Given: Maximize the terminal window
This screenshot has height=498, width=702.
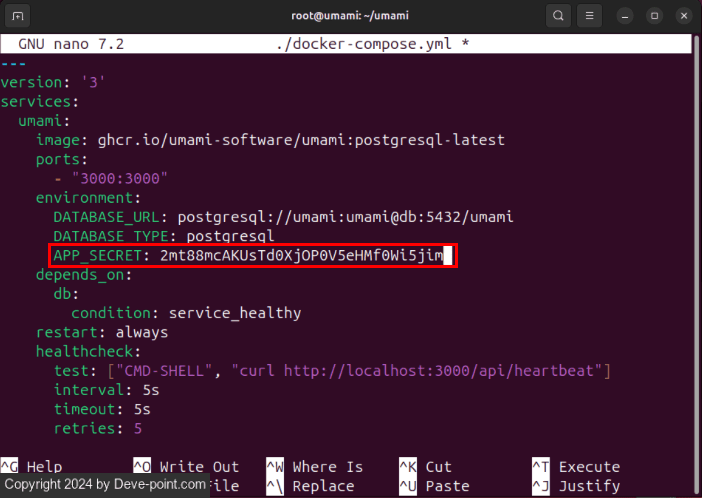Looking at the screenshot, I should (x=654, y=16).
